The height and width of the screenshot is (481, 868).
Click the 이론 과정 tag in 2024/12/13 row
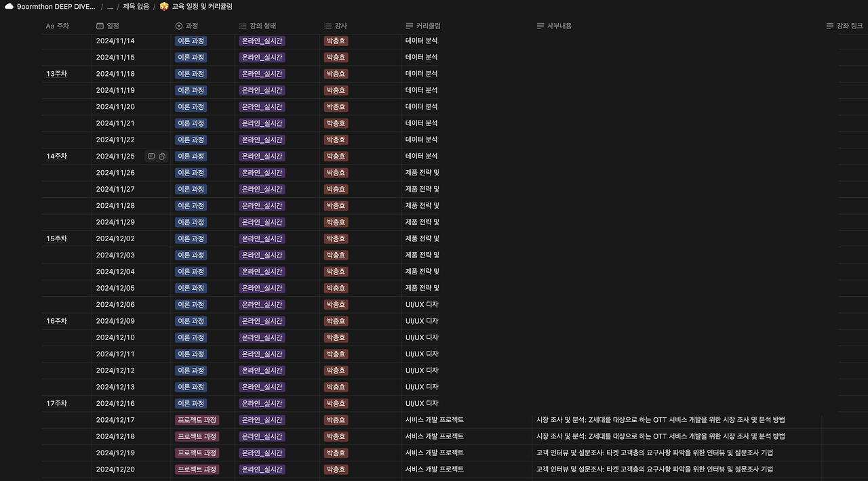pos(191,387)
